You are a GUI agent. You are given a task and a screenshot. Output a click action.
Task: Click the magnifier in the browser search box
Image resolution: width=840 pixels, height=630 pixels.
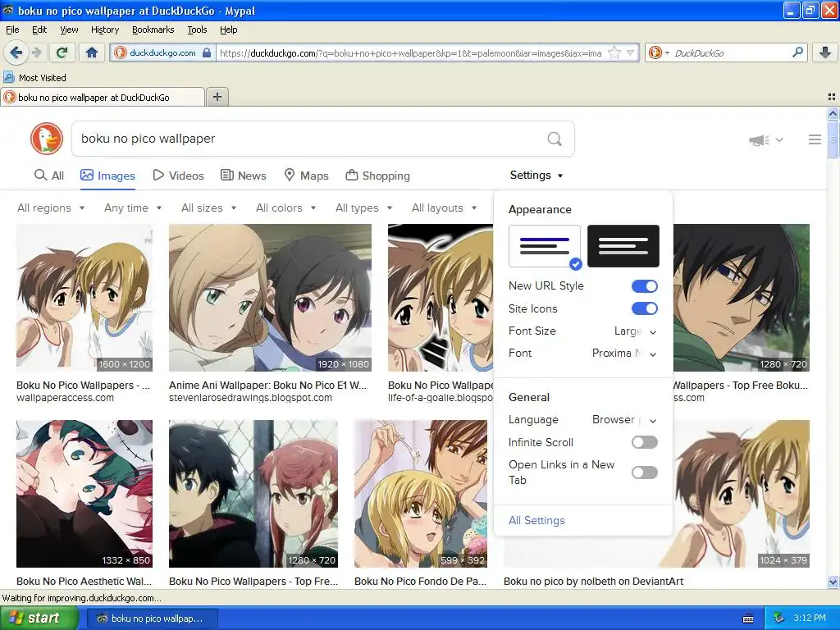pyautogui.click(x=797, y=52)
